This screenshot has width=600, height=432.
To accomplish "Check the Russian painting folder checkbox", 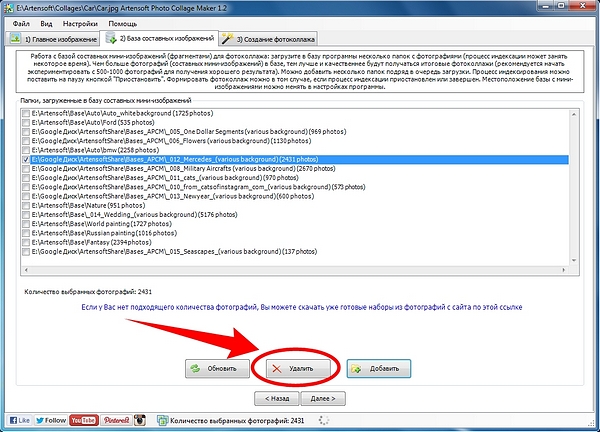I will point(26,233).
